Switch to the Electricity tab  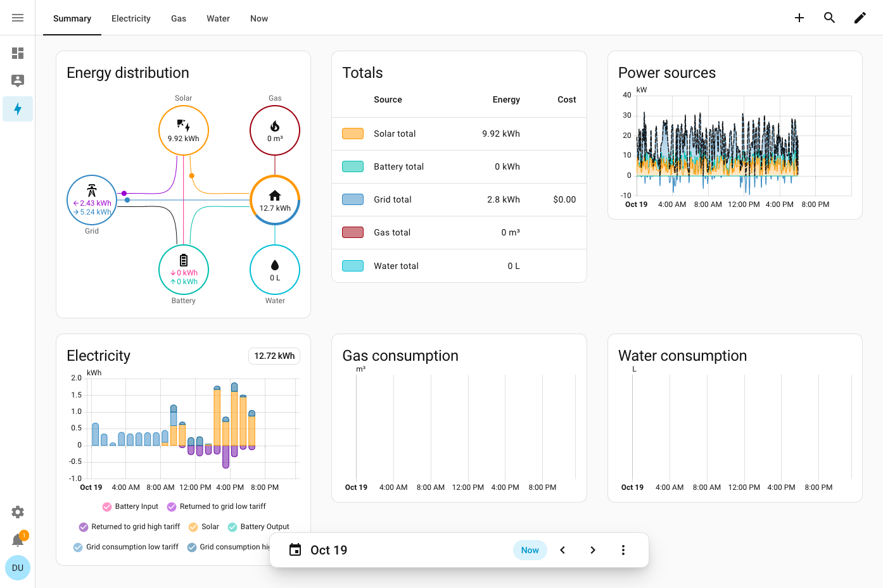tap(131, 18)
